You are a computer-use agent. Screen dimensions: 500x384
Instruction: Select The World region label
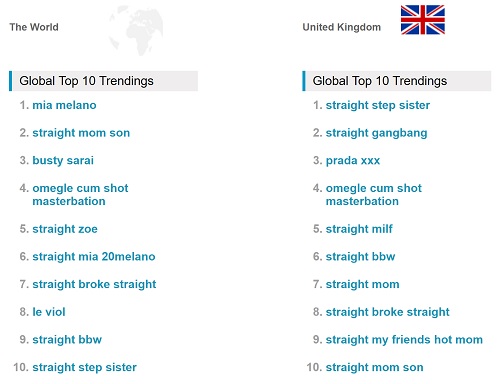click(34, 27)
